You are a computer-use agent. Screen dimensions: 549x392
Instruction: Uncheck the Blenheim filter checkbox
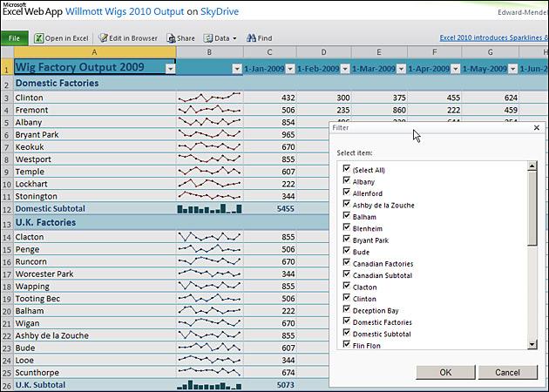point(347,227)
